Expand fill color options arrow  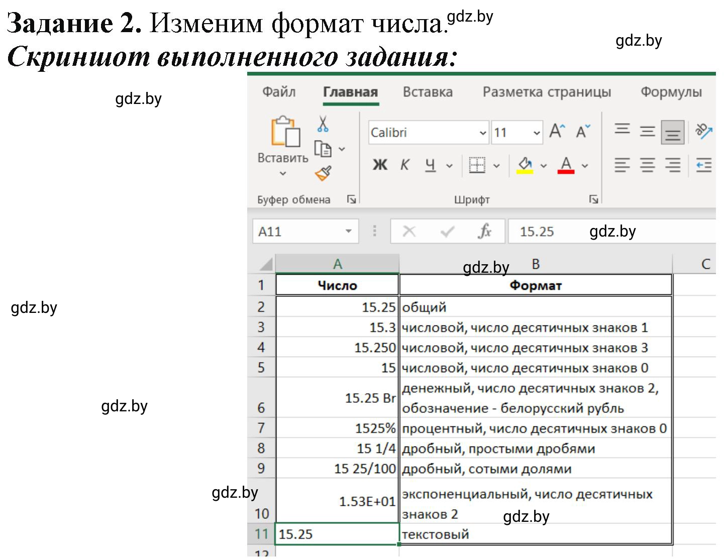[x=544, y=165]
